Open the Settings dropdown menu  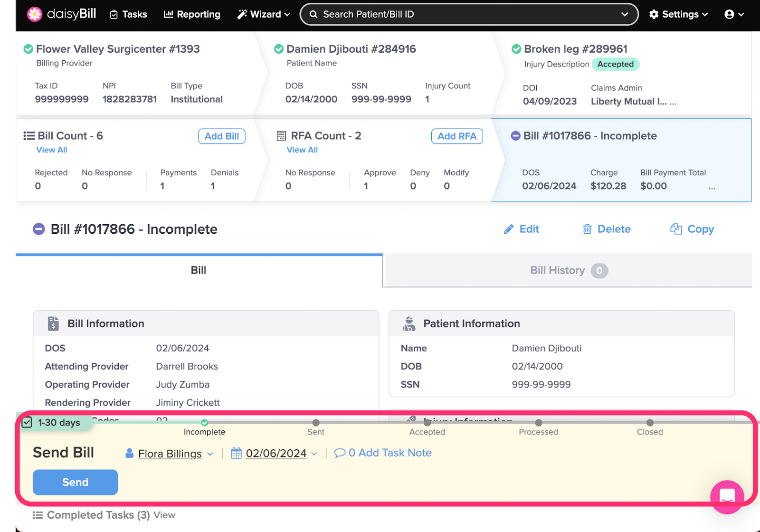[678, 14]
